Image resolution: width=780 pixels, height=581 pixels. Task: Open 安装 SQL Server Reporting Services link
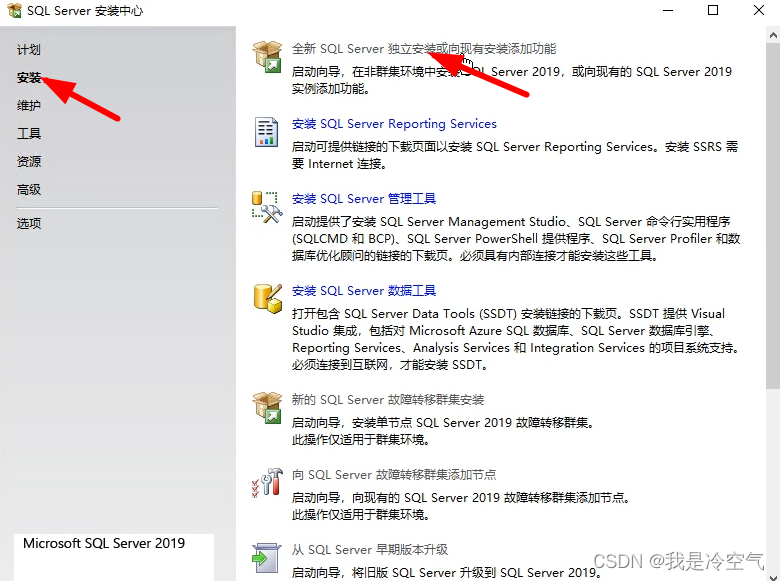pyautogui.click(x=394, y=124)
